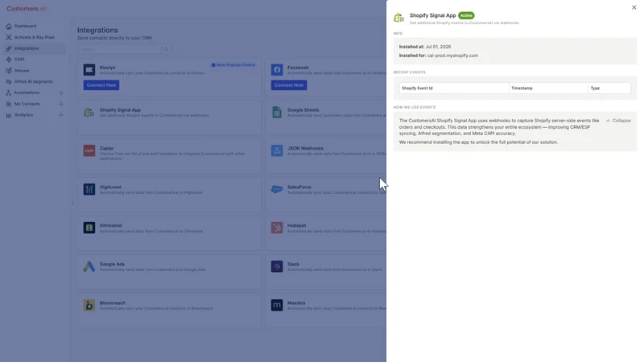Click the Timestamp column header

click(x=548, y=88)
